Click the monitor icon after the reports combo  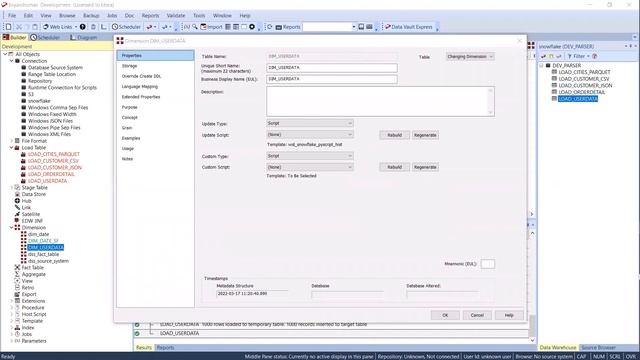click(361, 27)
